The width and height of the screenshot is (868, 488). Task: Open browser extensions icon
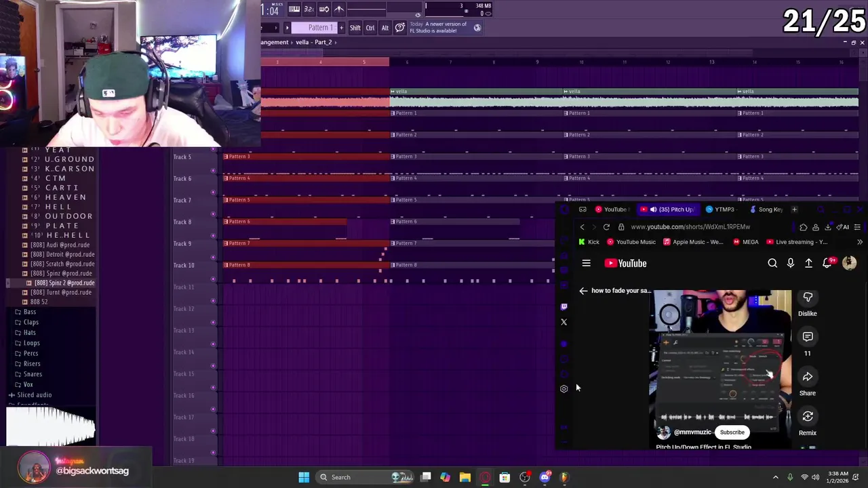pos(804,227)
